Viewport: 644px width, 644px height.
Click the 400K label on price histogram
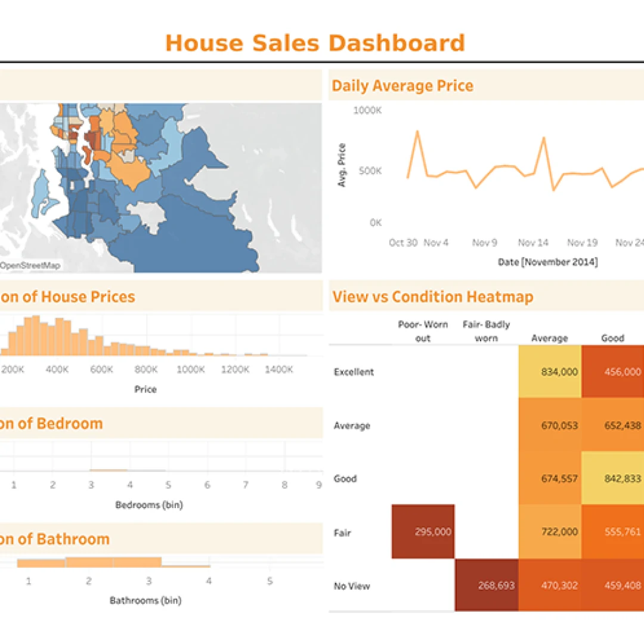pos(57,369)
